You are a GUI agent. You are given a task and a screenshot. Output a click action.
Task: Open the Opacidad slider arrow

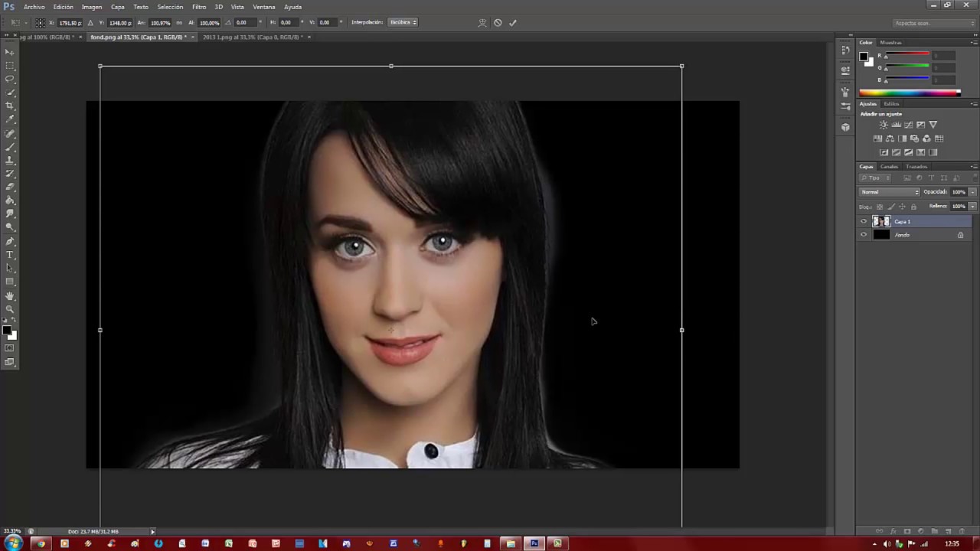[972, 192]
